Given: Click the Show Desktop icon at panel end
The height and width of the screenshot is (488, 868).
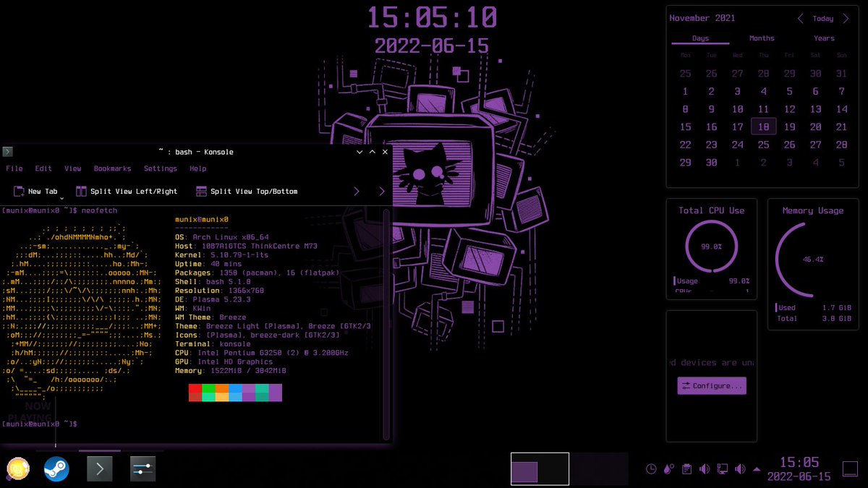Looking at the screenshot, I should [850, 469].
